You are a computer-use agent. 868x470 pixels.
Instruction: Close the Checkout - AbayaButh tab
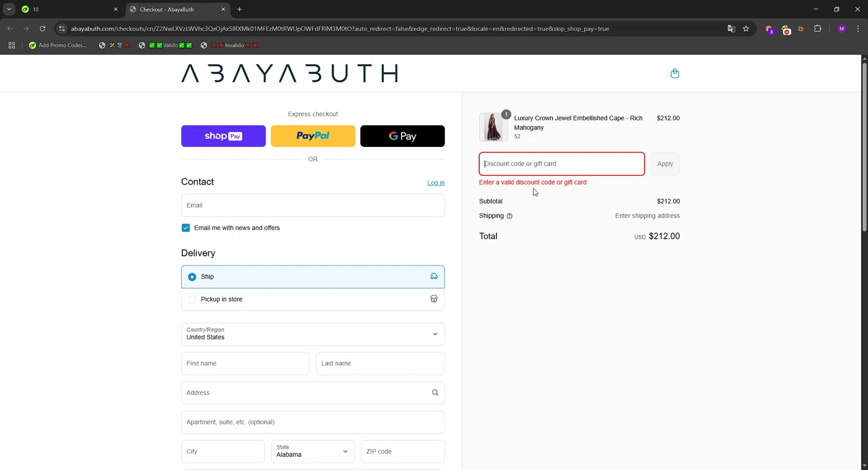(223, 9)
